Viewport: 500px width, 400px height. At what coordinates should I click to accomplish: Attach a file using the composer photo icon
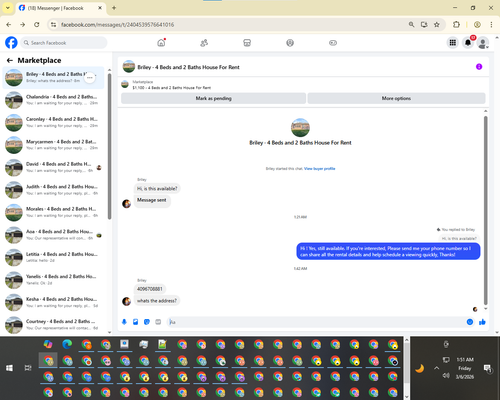(x=136, y=322)
